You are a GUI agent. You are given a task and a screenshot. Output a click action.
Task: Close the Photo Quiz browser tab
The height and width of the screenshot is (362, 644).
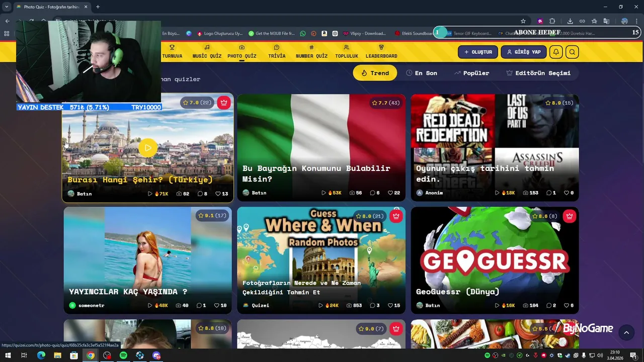86,7
